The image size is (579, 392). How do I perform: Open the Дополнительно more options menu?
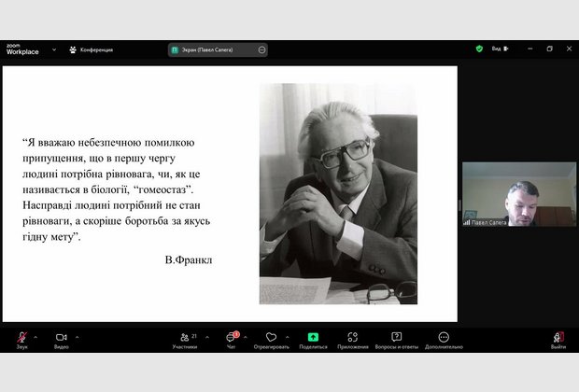tap(444, 337)
